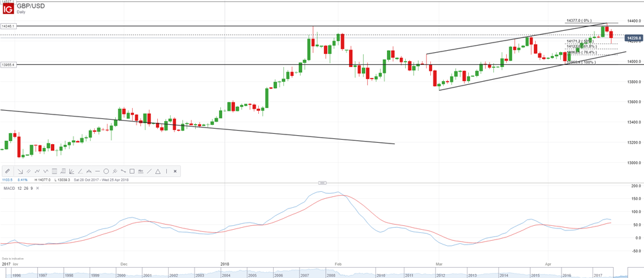Select the line segment with endpoints tool
Screen dimensions: 644x278
tap(123, 171)
